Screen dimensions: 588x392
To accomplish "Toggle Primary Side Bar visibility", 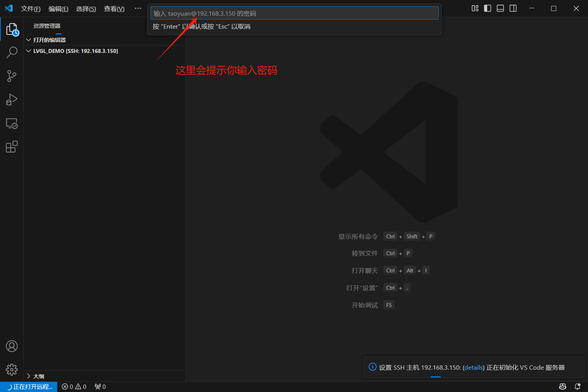I will coord(488,8).
